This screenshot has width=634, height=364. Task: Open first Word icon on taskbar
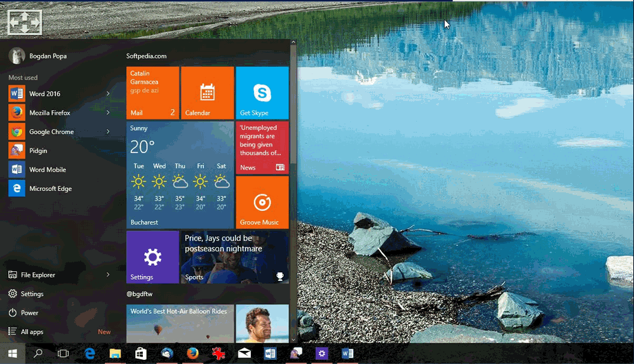pyautogui.click(x=270, y=354)
